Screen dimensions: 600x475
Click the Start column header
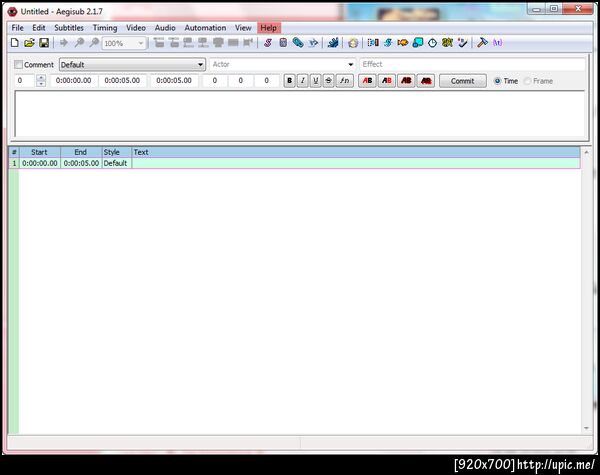[40, 152]
